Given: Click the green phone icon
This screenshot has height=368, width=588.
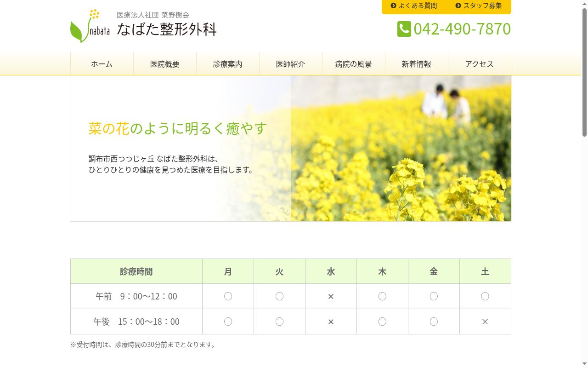Looking at the screenshot, I should tap(404, 29).
